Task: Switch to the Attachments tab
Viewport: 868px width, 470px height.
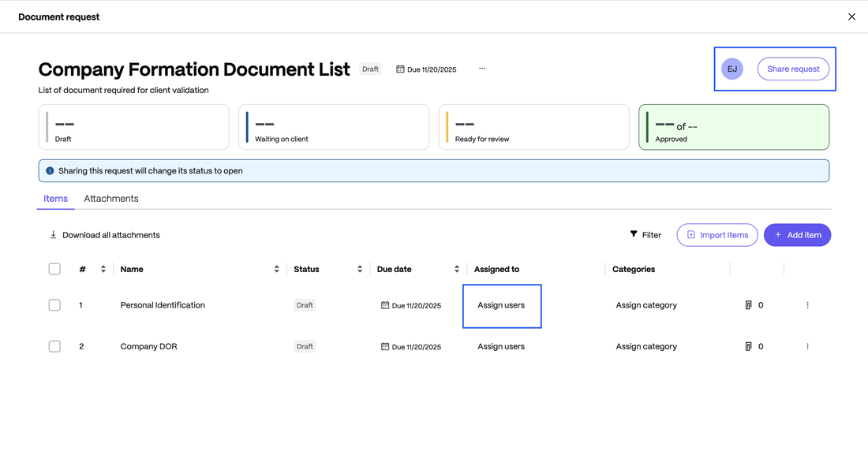Action: [x=110, y=198]
